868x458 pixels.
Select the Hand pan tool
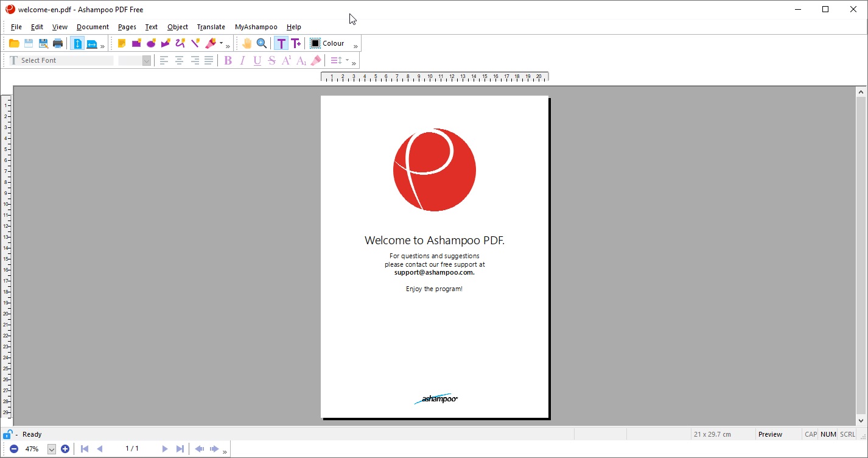tap(247, 43)
